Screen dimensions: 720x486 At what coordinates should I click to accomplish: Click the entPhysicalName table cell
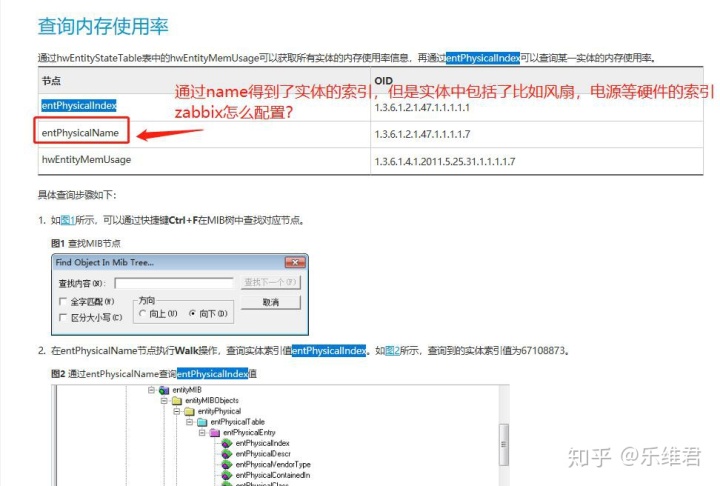tap(80, 133)
